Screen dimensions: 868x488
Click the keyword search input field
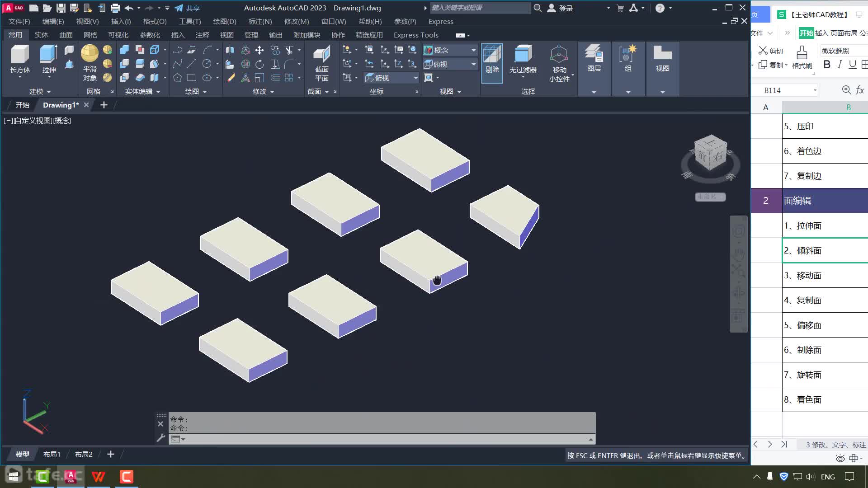click(x=480, y=8)
